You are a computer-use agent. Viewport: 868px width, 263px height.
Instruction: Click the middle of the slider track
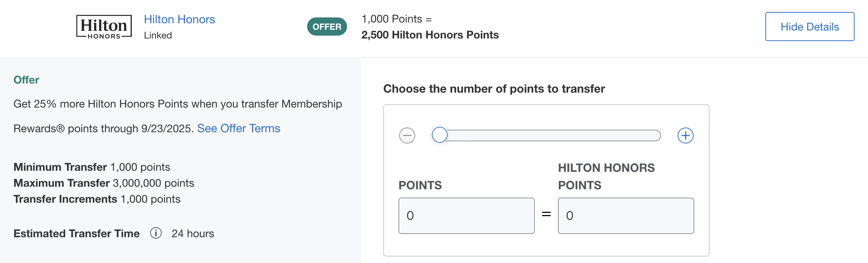tap(550, 135)
